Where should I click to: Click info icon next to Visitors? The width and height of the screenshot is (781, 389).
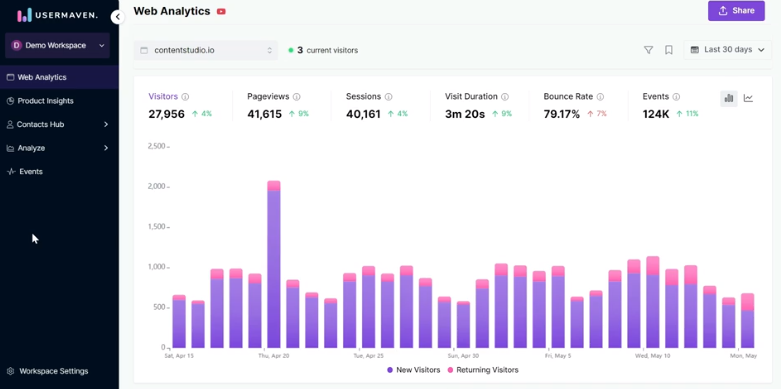pyautogui.click(x=185, y=97)
